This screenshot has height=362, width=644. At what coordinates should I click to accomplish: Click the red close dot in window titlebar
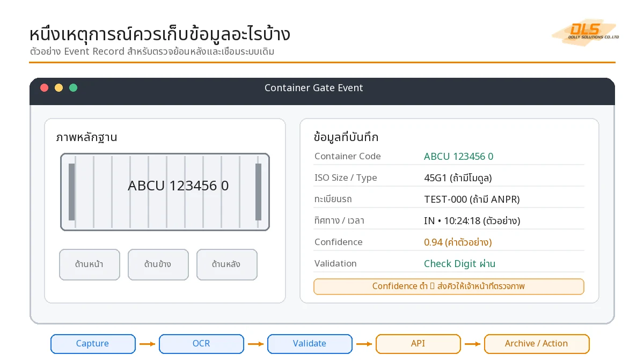[x=45, y=88]
